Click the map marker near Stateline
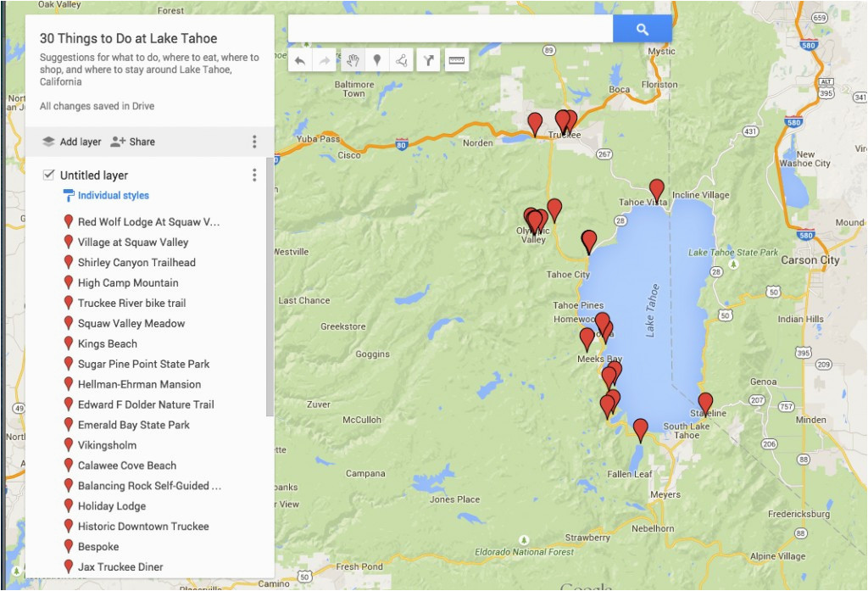868x591 pixels. click(x=705, y=404)
